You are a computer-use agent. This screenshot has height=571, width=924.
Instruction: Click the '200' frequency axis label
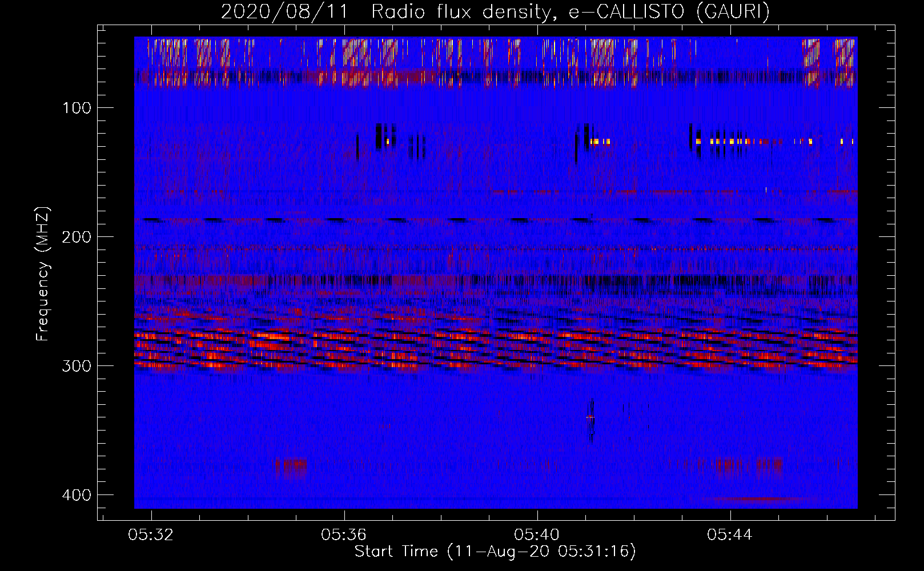76,237
